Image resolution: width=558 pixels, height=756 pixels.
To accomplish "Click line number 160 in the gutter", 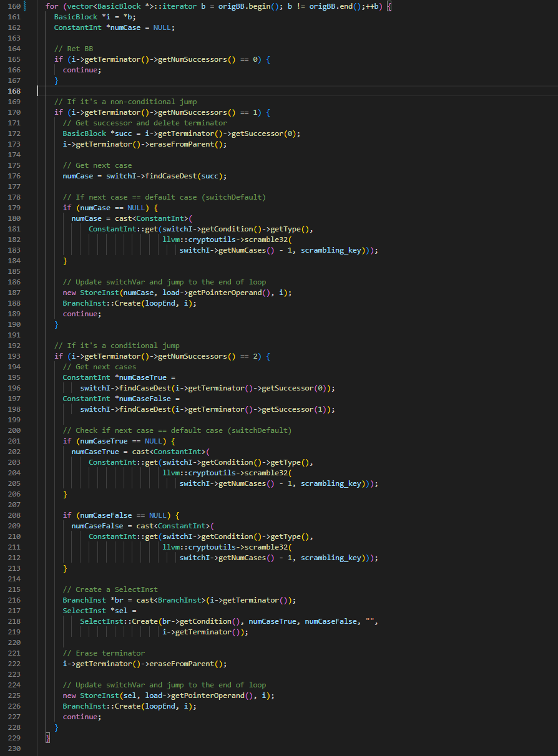I will click(14, 6).
